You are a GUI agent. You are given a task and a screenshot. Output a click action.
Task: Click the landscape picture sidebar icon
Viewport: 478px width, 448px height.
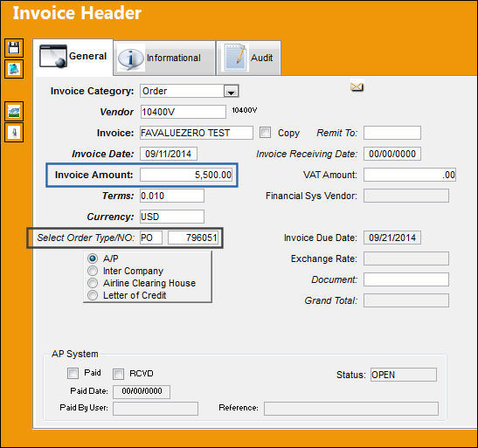coord(14,111)
